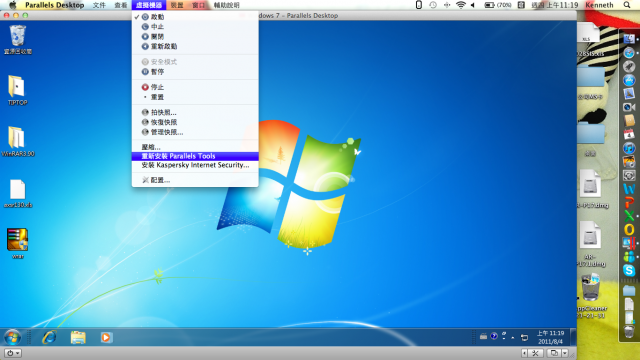
Task: Select the TIPTOP folder icon
Action: (18, 90)
